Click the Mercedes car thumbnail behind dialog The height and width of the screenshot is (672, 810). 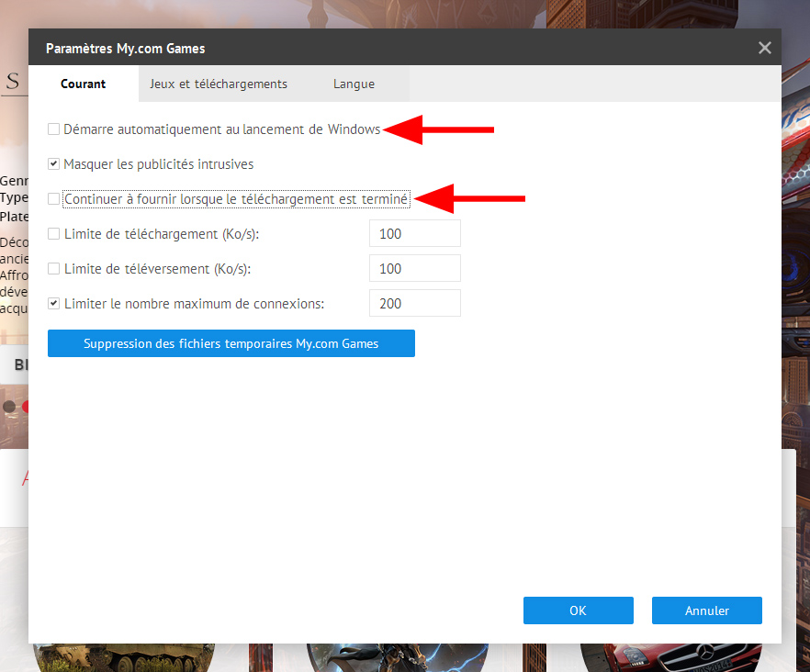tap(671, 657)
